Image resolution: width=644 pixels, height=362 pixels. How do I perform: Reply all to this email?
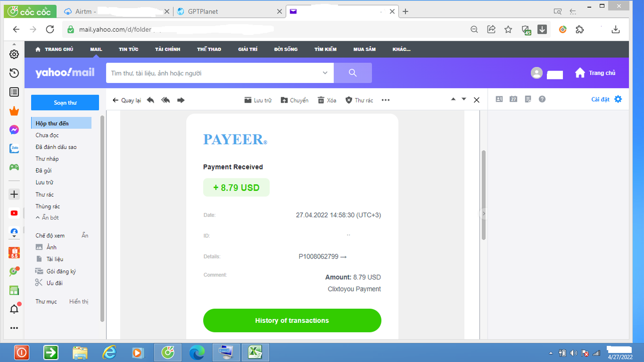pos(166,100)
